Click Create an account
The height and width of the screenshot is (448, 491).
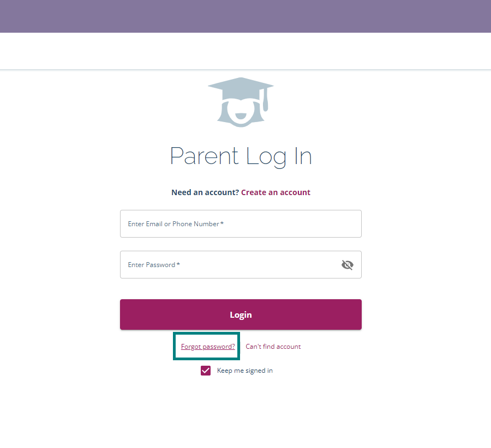pyautogui.click(x=276, y=192)
